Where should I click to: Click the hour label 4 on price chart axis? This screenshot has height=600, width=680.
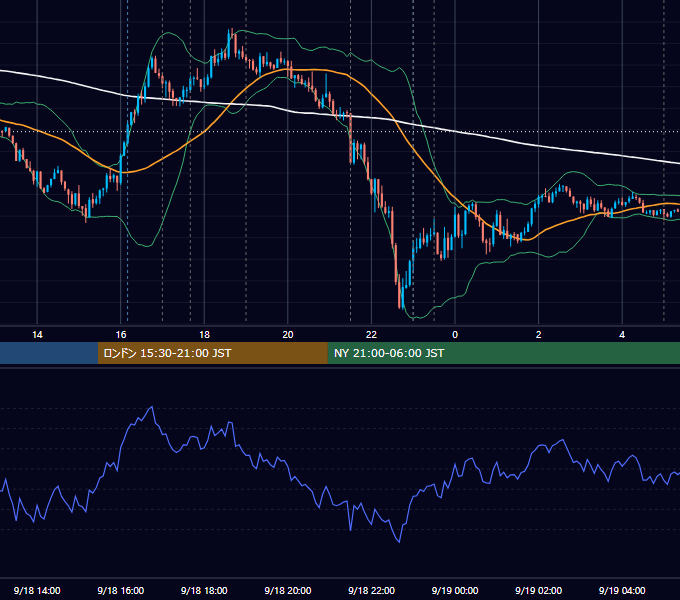(622, 335)
